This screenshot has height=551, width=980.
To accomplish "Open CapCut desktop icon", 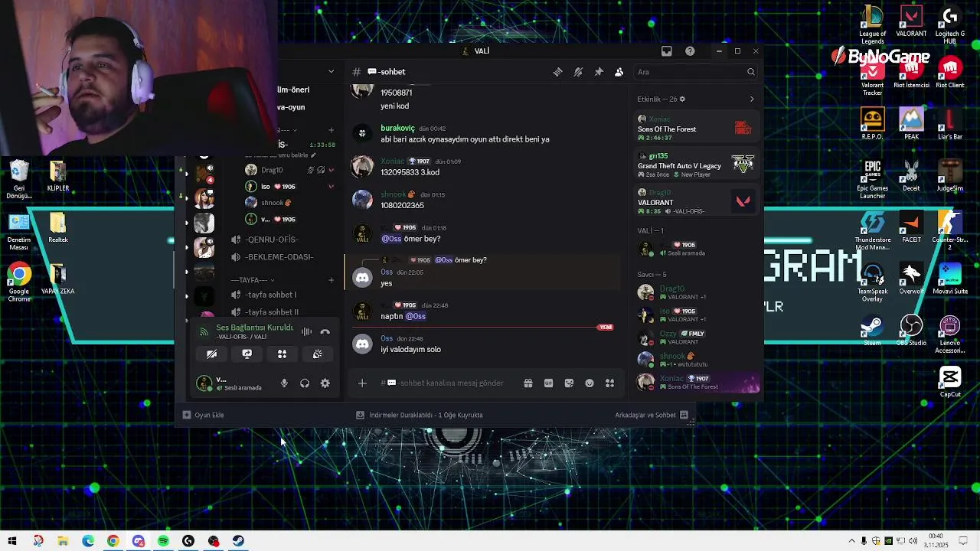I will click(x=949, y=382).
